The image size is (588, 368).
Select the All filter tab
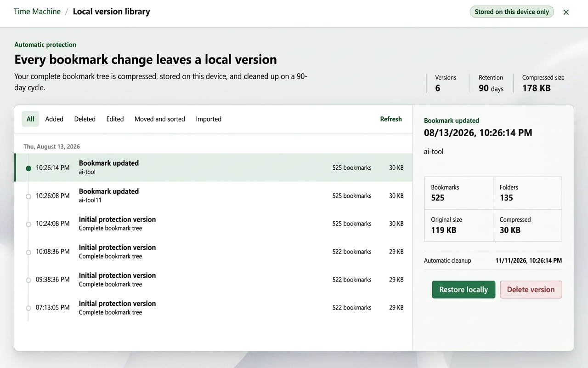(30, 119)
